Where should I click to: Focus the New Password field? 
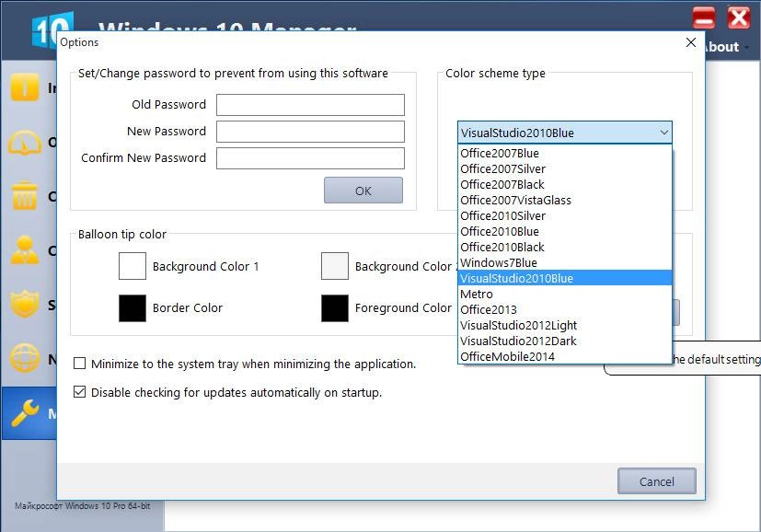pyautogui.click(x=310, y=132)
